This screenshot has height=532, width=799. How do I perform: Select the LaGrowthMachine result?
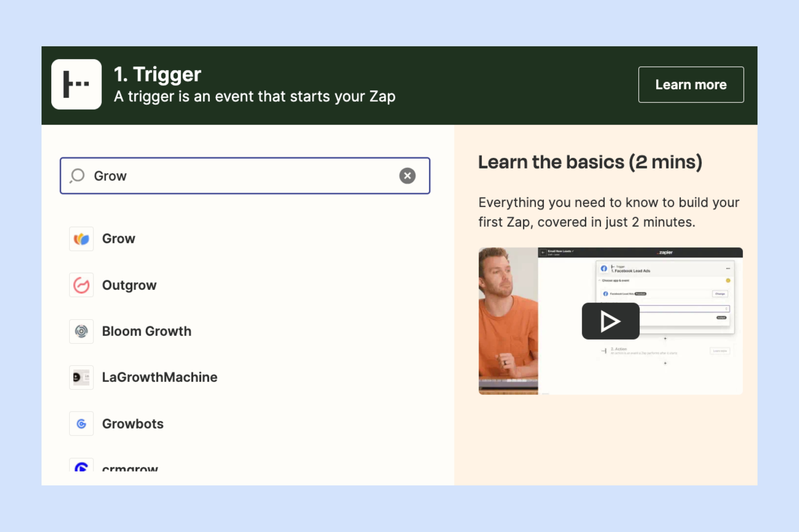click(x=159, y=377)
